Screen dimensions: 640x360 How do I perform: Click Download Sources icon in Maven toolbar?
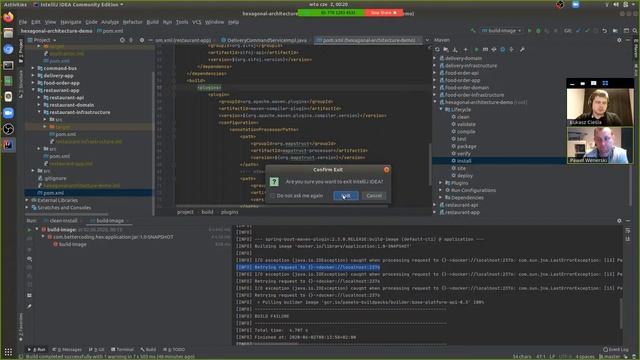point(455,49)
